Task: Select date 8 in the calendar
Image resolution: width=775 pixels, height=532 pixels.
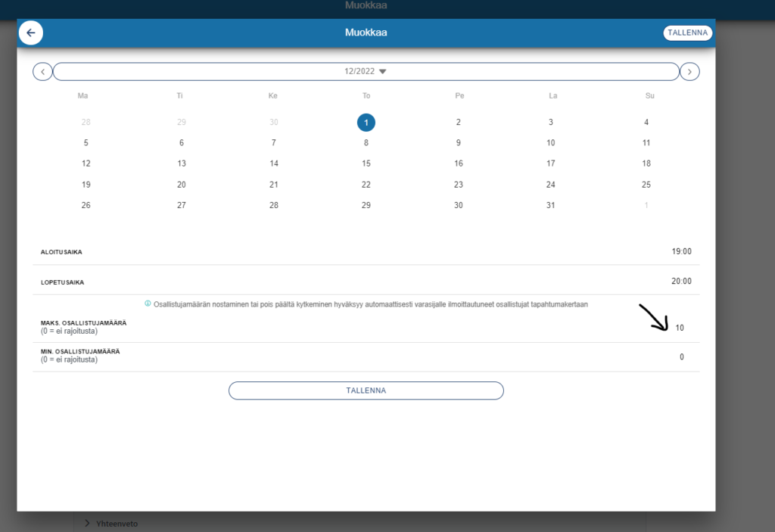Action: 366,143
